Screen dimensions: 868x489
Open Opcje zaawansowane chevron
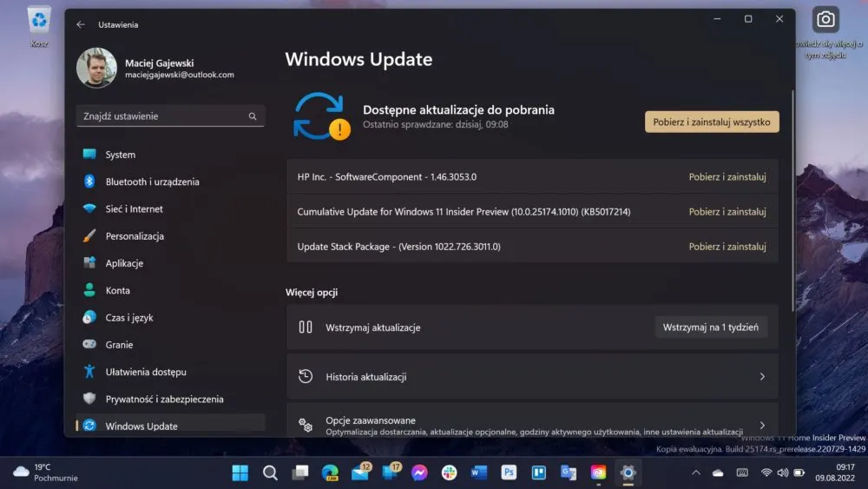pos(762,426)
